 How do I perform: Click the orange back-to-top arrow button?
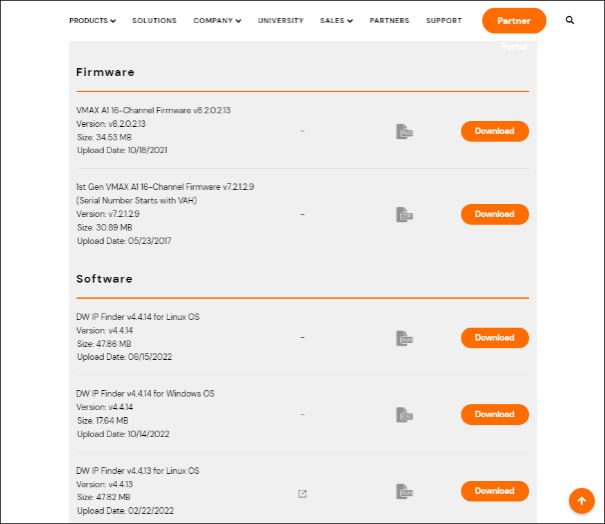coord(581,500)
